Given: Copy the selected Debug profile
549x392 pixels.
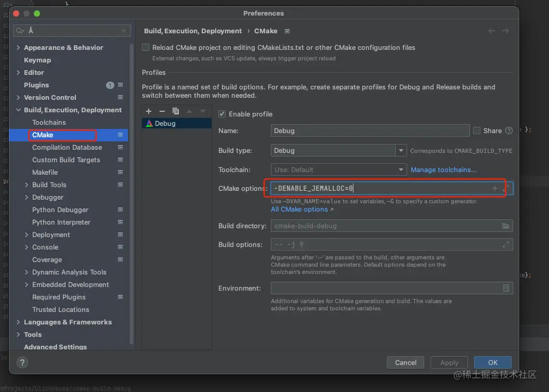Looking at the screenshot, I should tap(176, 111).
